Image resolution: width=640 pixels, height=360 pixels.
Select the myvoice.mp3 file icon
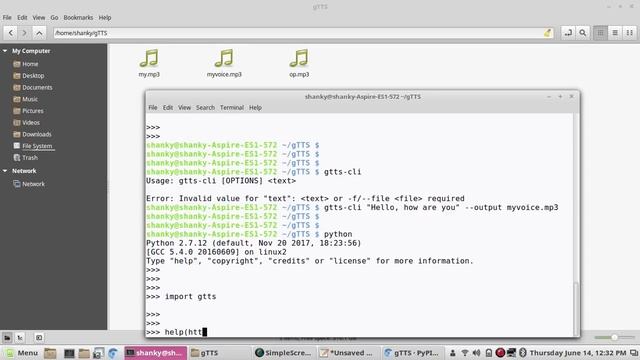(224, 59)
